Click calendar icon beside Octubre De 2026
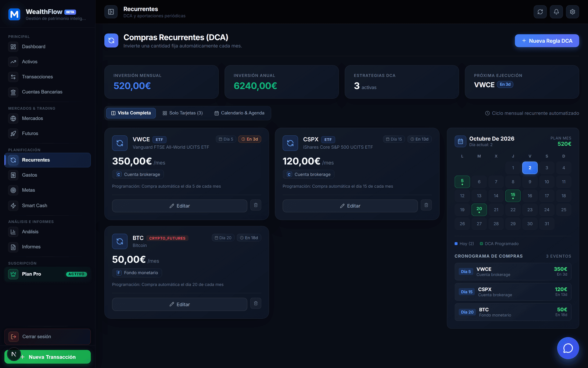The image size is (588, 368). (460, 141)
